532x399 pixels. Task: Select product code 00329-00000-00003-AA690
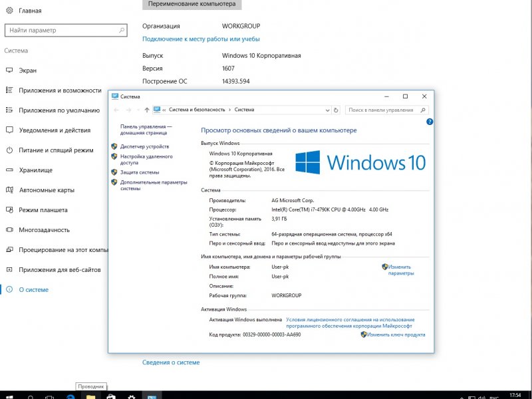[272, 334]
